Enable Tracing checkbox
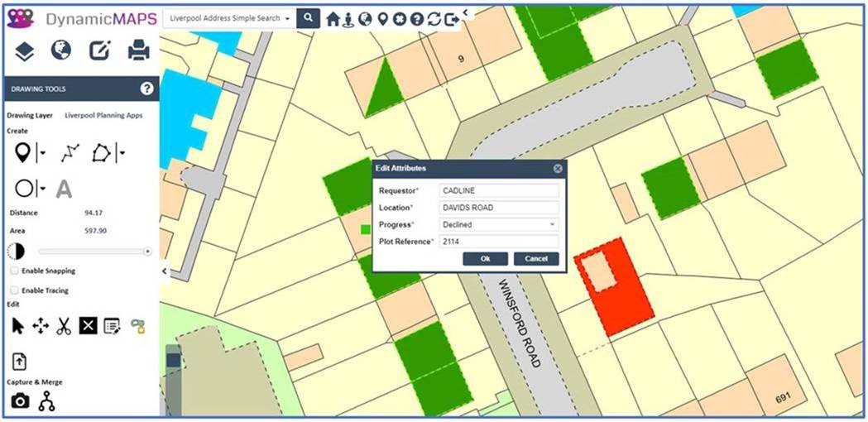Screen dimensions: 868x422 click(14, 290)
